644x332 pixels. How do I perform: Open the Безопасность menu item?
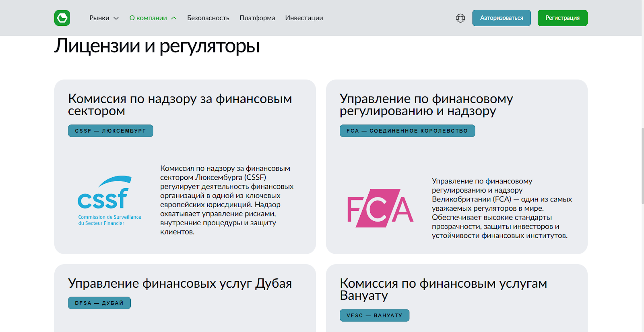(208, 18)
